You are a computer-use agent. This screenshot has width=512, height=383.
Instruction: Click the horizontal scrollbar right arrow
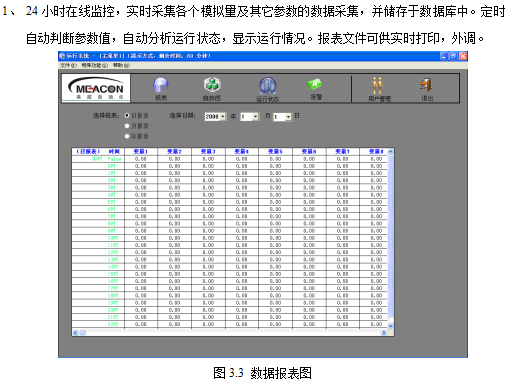(x=384, y=332)
